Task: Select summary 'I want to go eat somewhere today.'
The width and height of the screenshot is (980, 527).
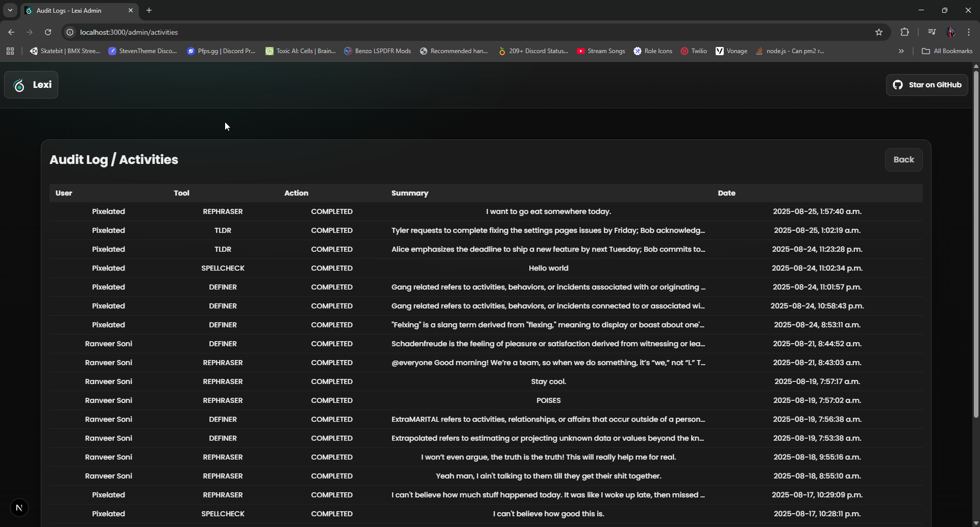Action: (548, 211)
